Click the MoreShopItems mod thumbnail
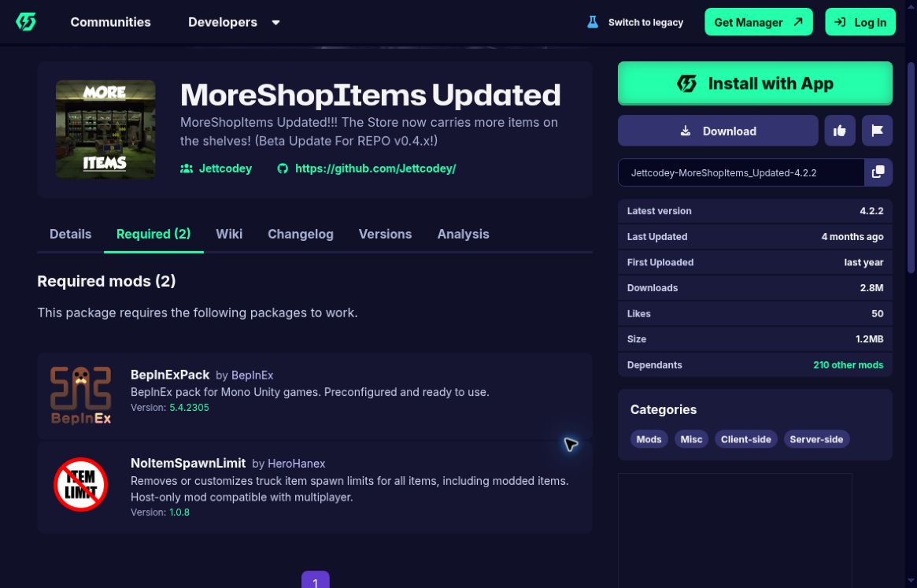Image resolution: width=917 pixels, height=588 pixels. [105, 129]
